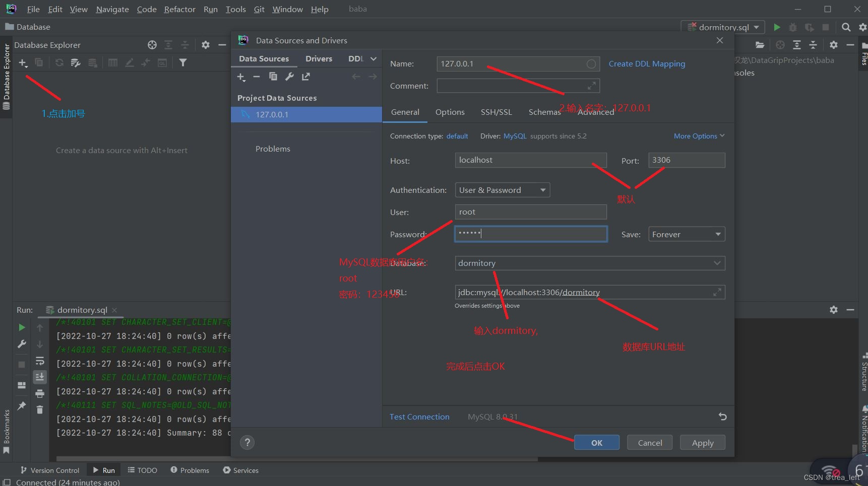Image resolution: width=868 pixels, height=486 pixels.
Task: Open Database Explorer settings gear
Action: [206, 45]
